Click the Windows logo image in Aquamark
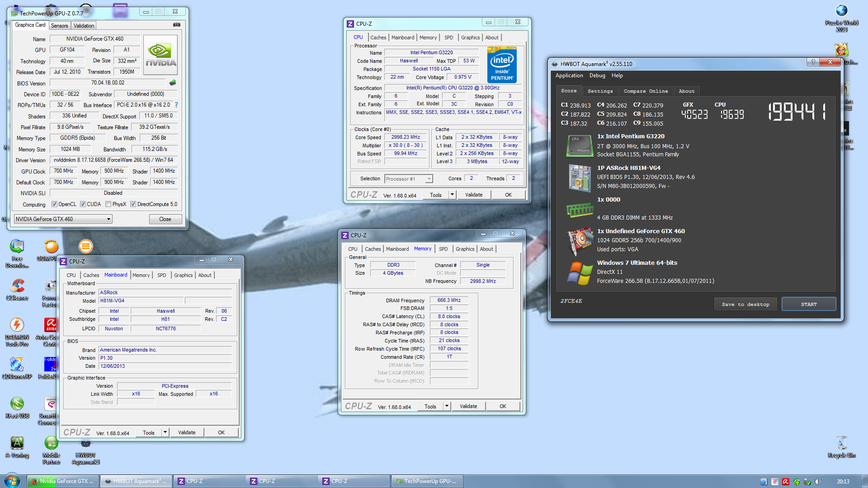Image resolution: width=868 pixels, height=488 pixels. pos(580,273)
